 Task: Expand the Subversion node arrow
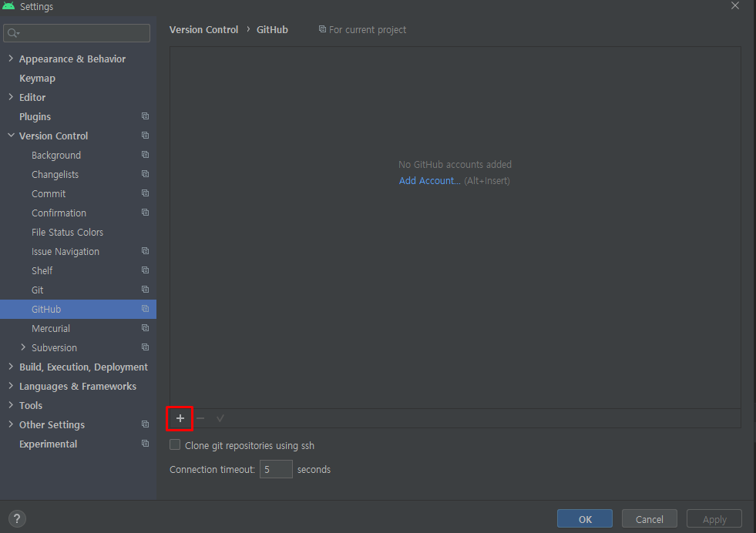point(23,347)
